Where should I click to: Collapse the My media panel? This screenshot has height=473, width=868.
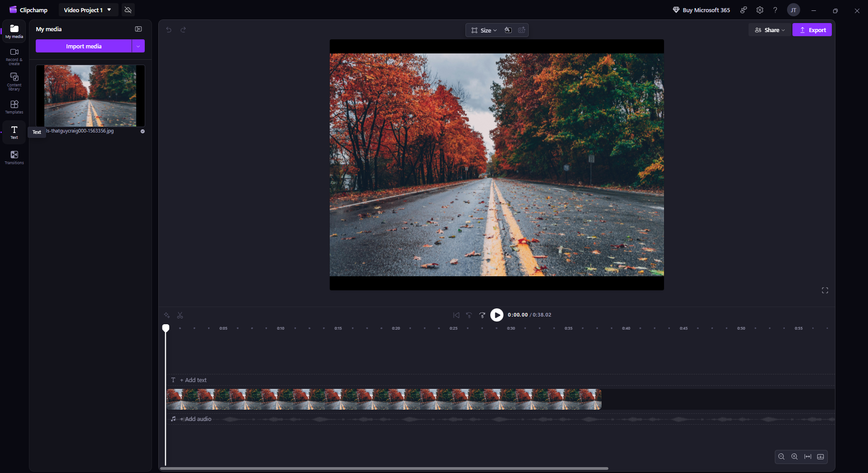click(138, 29)
